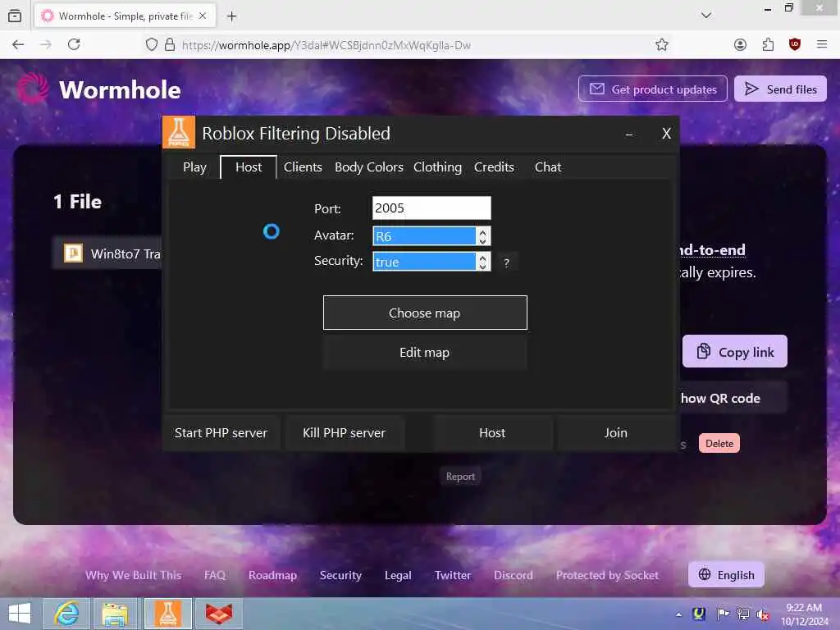Open the FAQ footer link
Viewport: 840px width, 630px height.
(215, 575)
